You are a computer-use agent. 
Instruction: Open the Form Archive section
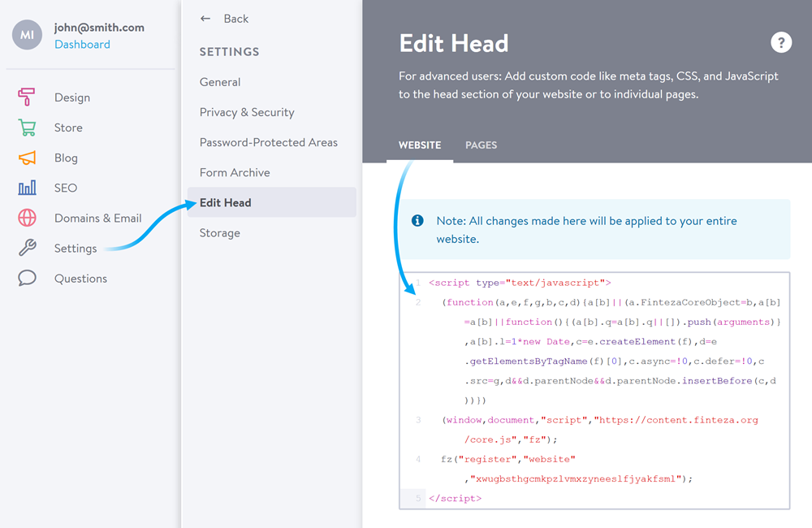coord(235,172)
